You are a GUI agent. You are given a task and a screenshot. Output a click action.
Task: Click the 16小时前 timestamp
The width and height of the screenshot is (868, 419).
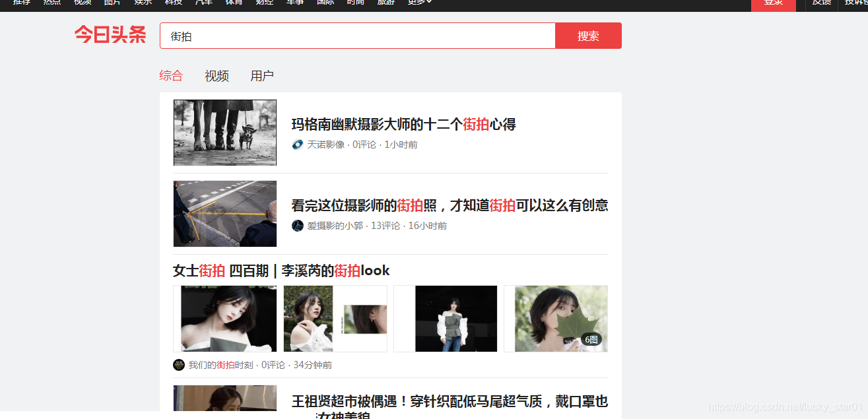[x=428, y=226]
